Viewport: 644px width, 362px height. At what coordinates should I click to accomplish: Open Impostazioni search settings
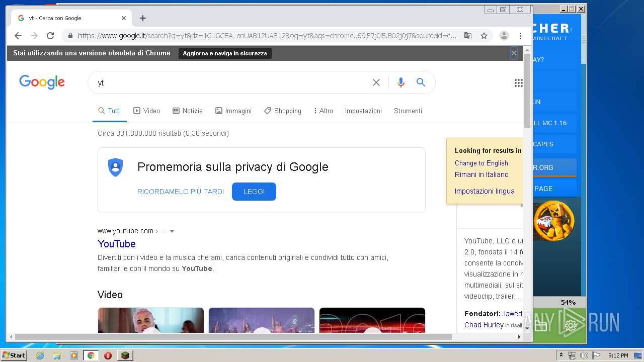[x=363, y=111]
